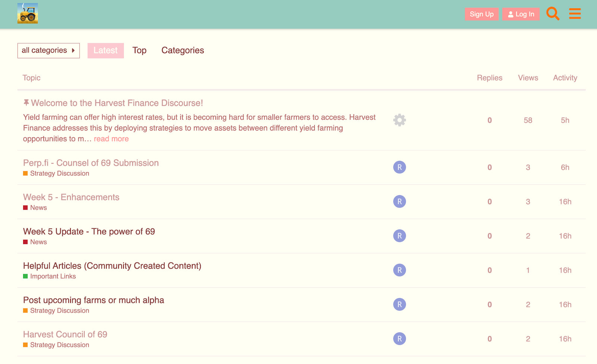
Task: Click the R avatar on Harvest Council row
Action: [400, 339]
